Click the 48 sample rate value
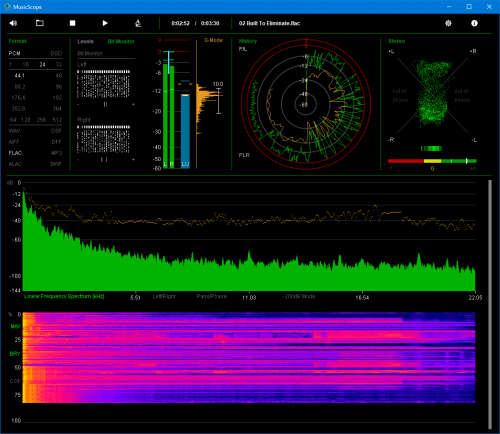 point(59,76)
